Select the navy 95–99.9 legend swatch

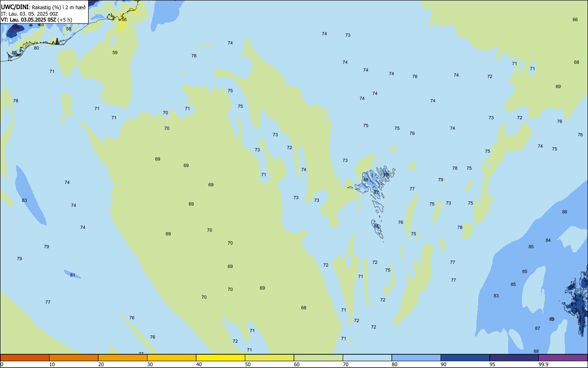coord(514,357)
